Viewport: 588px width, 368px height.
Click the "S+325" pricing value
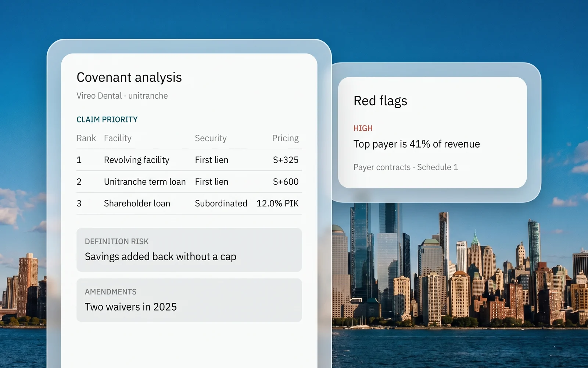pos(286,160)
